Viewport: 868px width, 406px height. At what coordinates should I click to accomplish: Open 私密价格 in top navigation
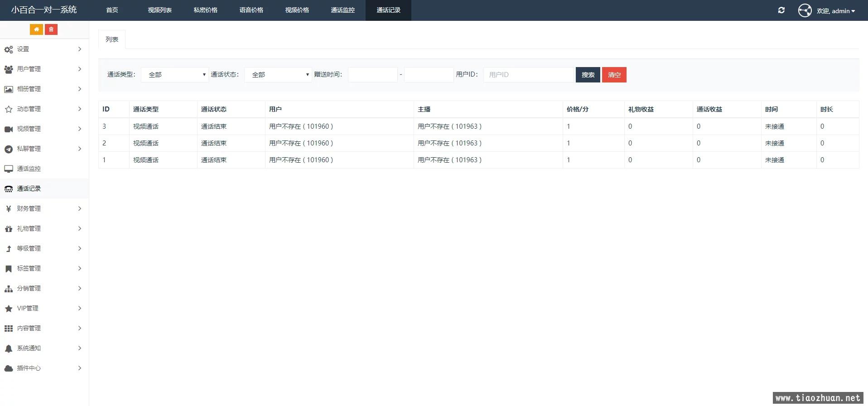click(x=206, y=10)
